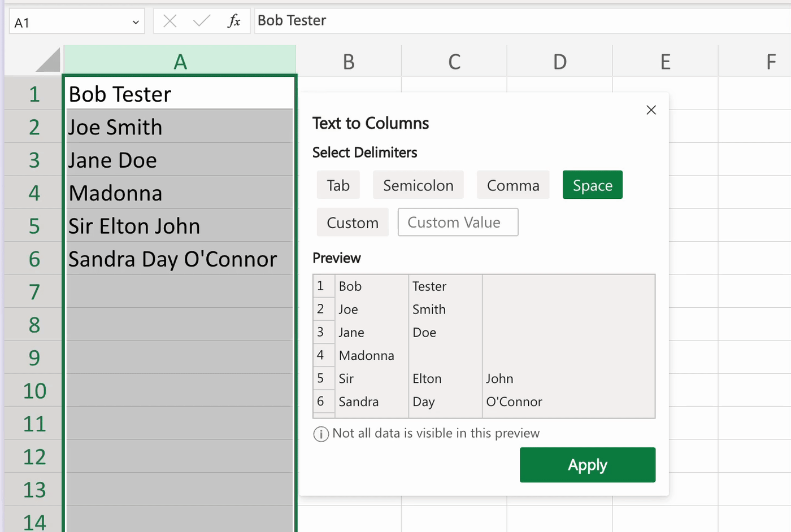Toggle the Comma delimiter option
Screen dimensions: 791x532
513,185
